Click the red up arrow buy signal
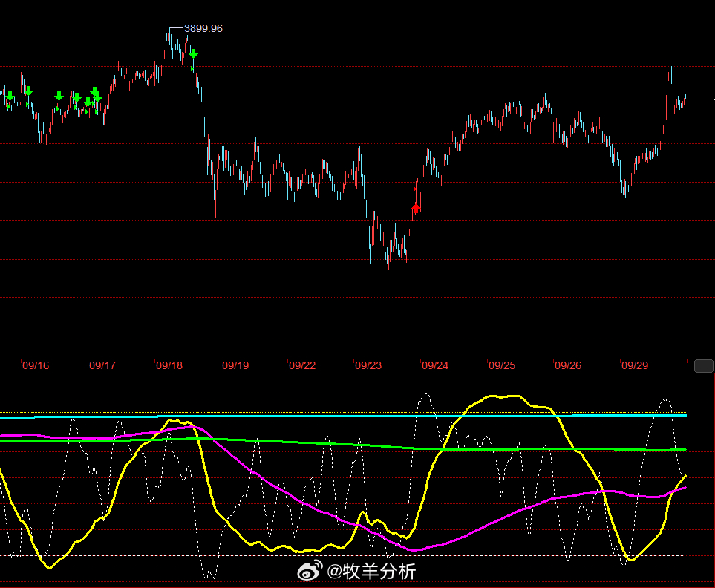 point(417,208)
